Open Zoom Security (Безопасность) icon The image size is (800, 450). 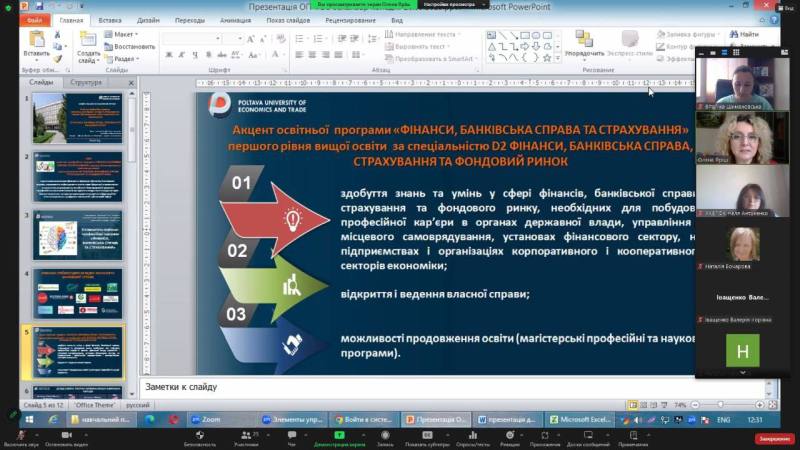coord(199,435)
